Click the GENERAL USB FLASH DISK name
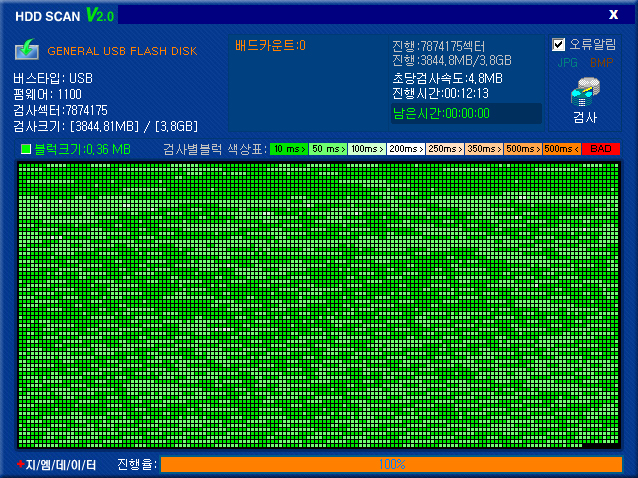 [x=122, y=51]
